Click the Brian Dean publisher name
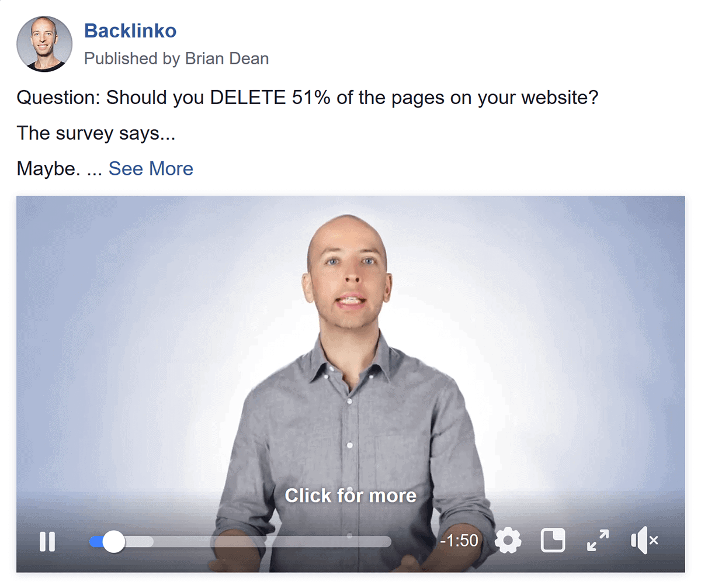This screenshot has width=701, height=588. 227,58
